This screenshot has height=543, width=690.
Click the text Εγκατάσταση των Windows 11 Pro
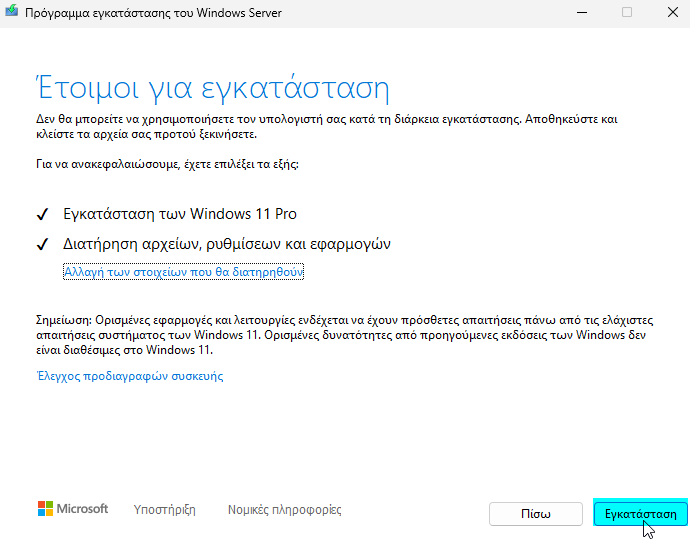[180, 214]
